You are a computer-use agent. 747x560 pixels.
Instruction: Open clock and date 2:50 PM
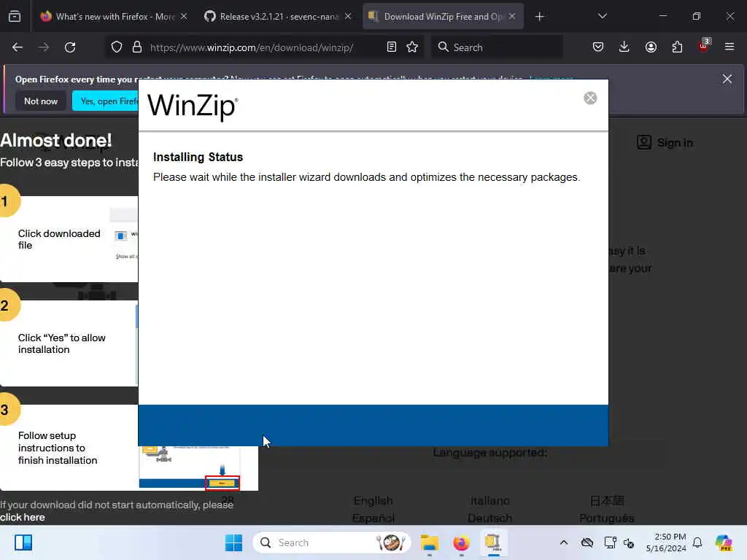coord(665,542)
